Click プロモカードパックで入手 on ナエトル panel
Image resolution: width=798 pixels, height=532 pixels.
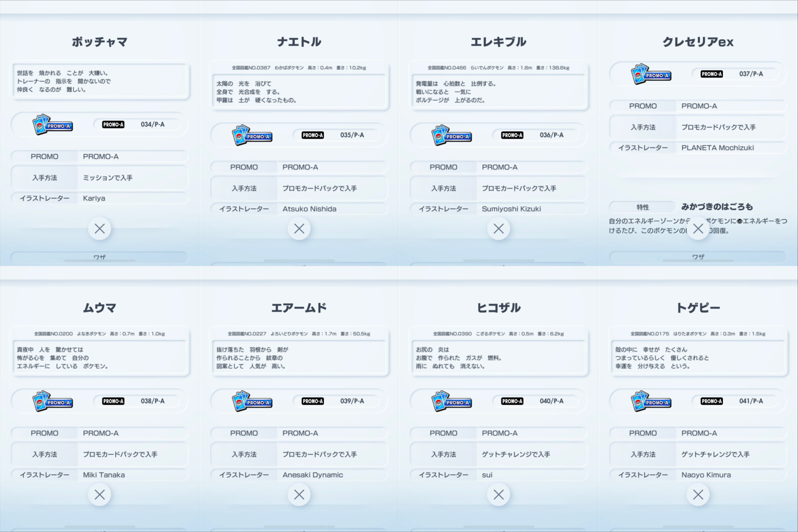[320, 188]
